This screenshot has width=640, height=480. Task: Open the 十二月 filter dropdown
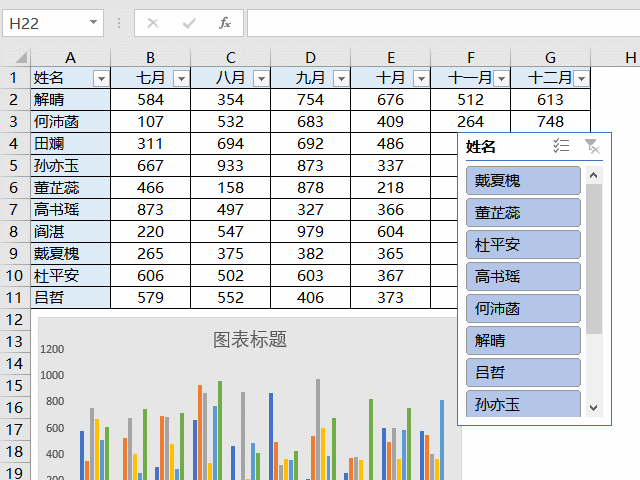581,78
